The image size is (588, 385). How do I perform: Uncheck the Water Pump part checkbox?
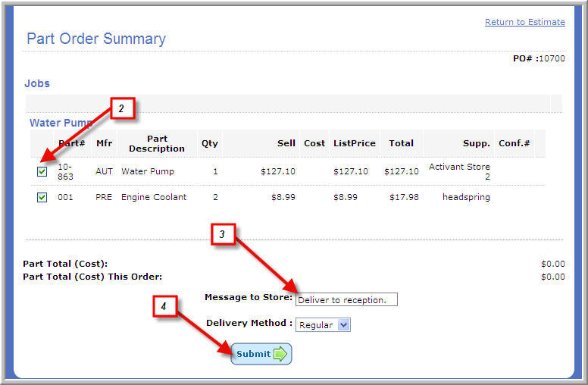pyautogui.click(x=42, y=171)
